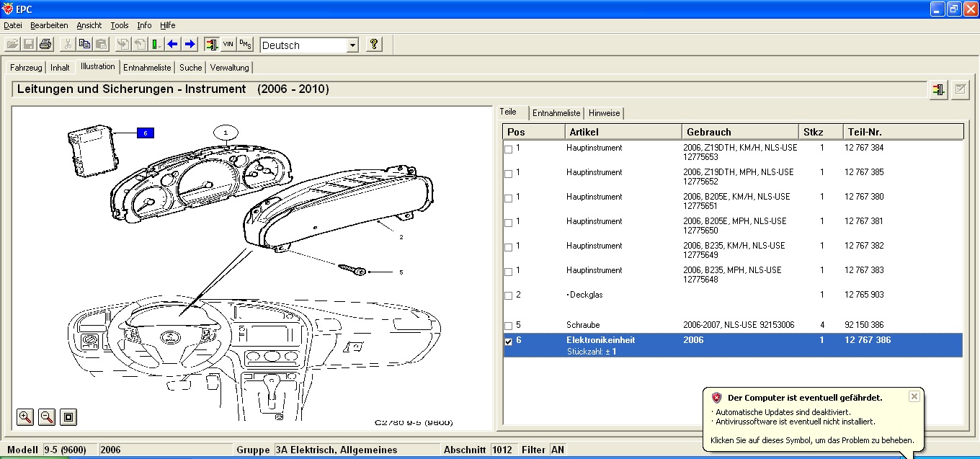Switch to the Verwaltung tab
The image size is (980, 459).
(229, 68)
